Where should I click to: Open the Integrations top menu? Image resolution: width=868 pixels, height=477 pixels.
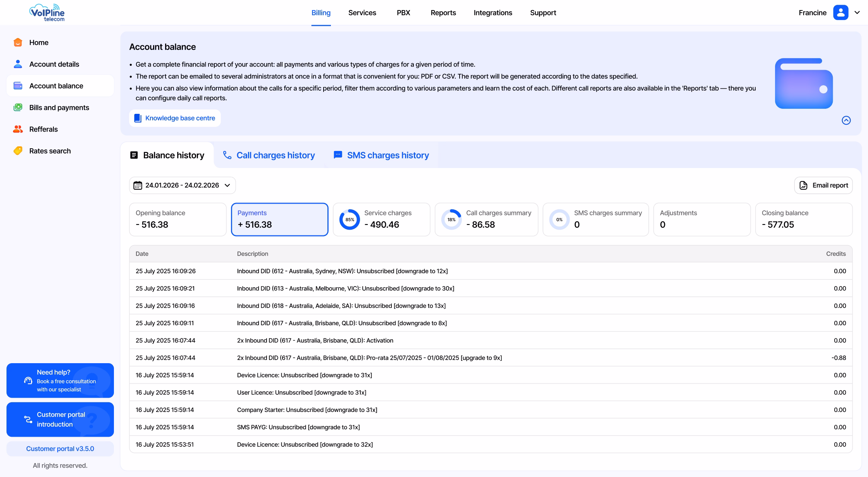tap(493, 13)
